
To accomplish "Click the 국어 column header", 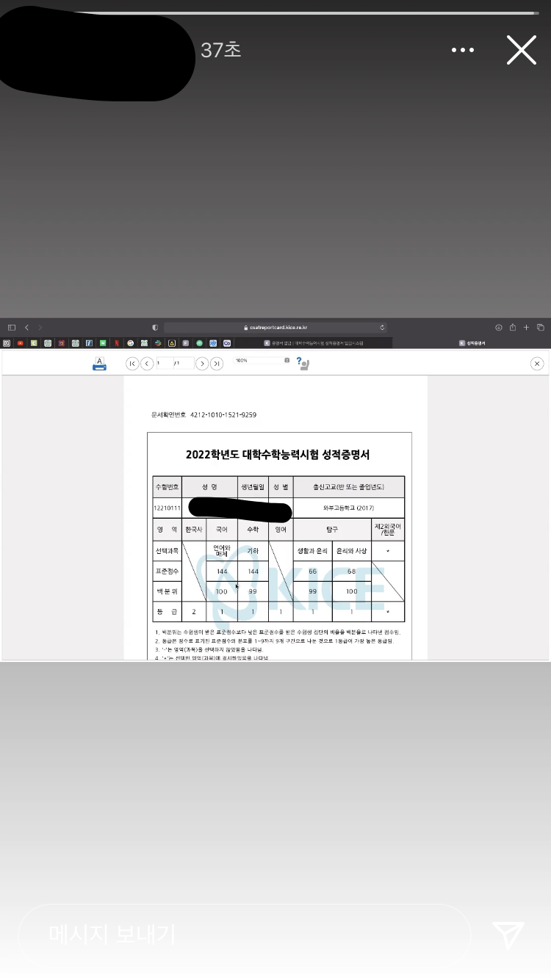I will (x=221, y=529).
